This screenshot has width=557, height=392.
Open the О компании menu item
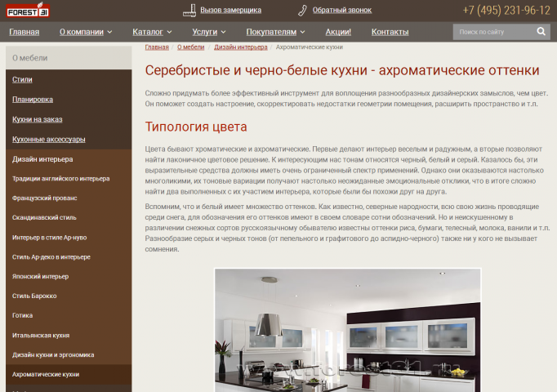click(82, 32)
